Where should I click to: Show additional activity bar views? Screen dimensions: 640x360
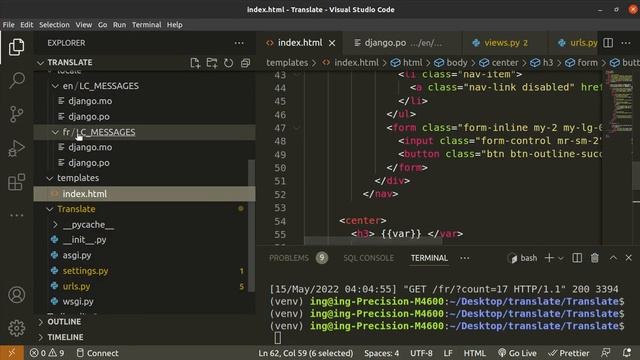pos(16,215)
